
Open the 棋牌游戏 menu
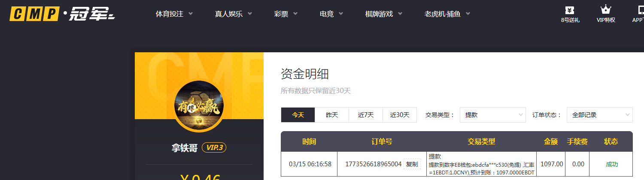pos(379,14)
